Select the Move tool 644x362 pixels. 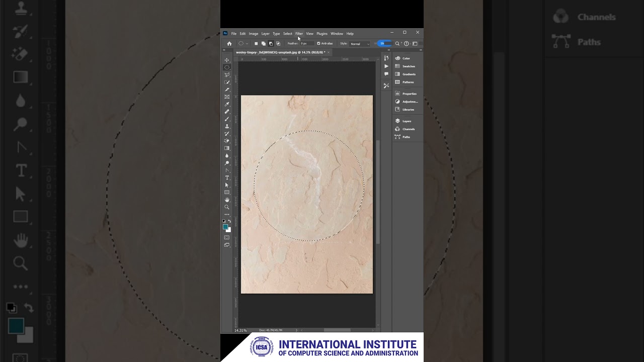click(x=227, y=60)
